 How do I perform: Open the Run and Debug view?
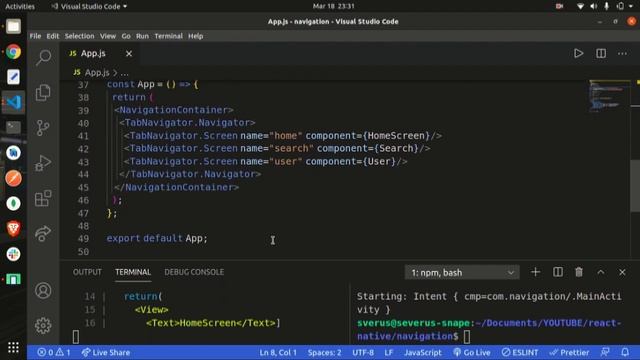[x=43, y=163]
